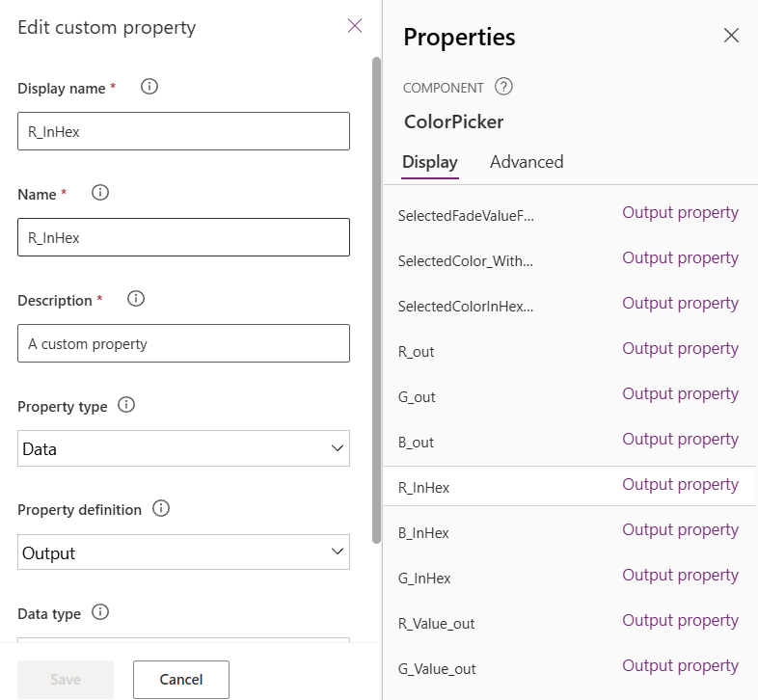Select the SelectedFadeValueF... property name

pyautogui.click(x=466, y=216)
